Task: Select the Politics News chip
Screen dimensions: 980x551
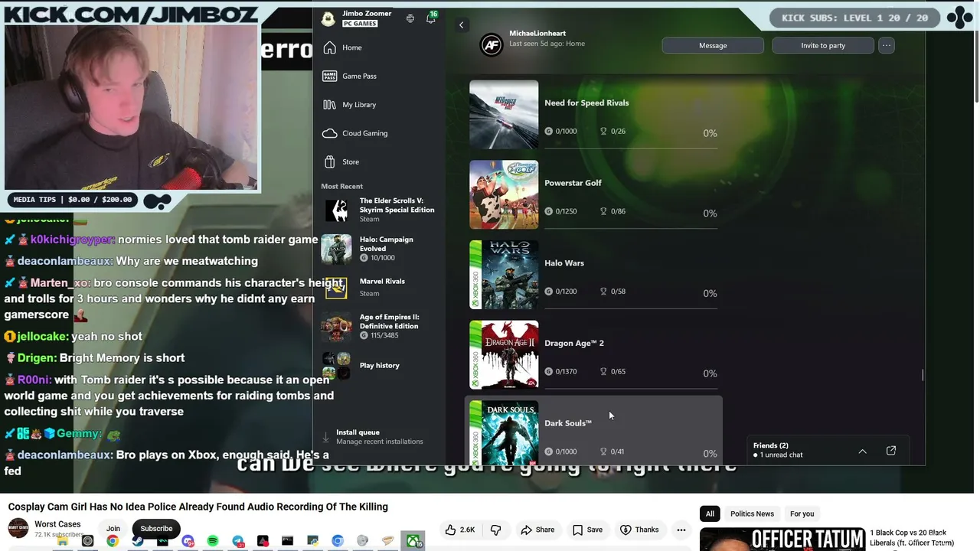Action: coord(752,514)
